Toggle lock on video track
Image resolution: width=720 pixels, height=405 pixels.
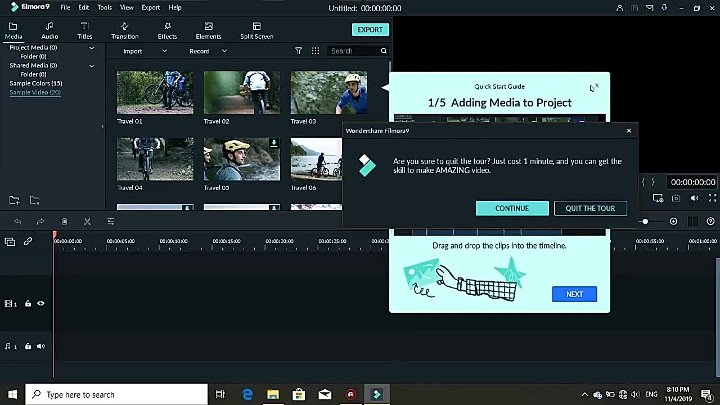tap(28, 303)
